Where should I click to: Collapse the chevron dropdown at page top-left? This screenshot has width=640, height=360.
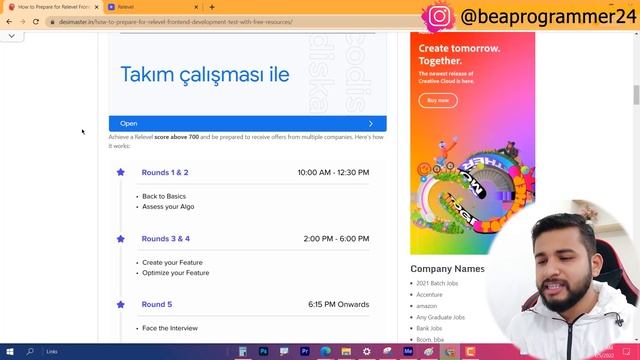click(x=11, y=36)
